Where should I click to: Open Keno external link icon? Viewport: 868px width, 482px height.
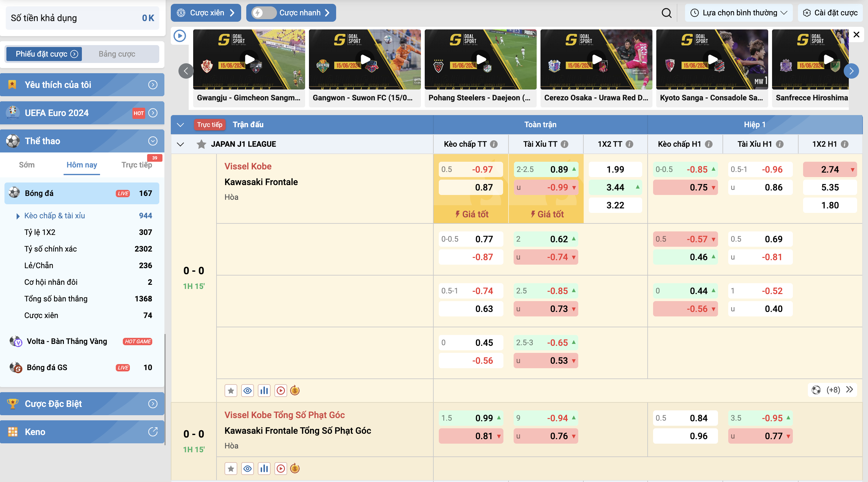pyautogui.click(x=153, y=431)
